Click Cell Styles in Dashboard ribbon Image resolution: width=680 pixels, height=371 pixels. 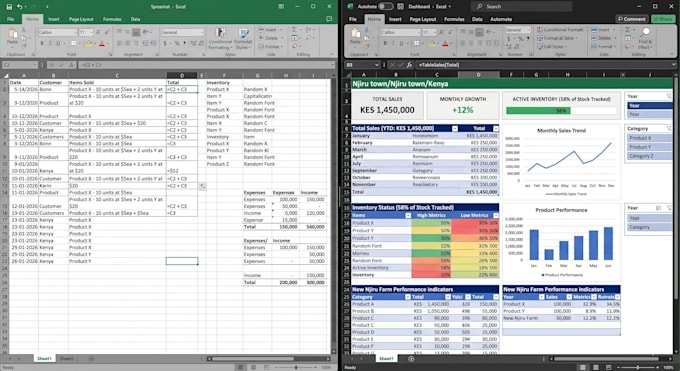click(551, 46)
